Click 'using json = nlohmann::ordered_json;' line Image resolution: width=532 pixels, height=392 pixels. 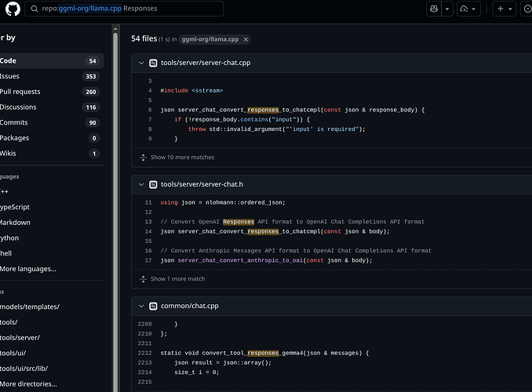pos(223,202)
